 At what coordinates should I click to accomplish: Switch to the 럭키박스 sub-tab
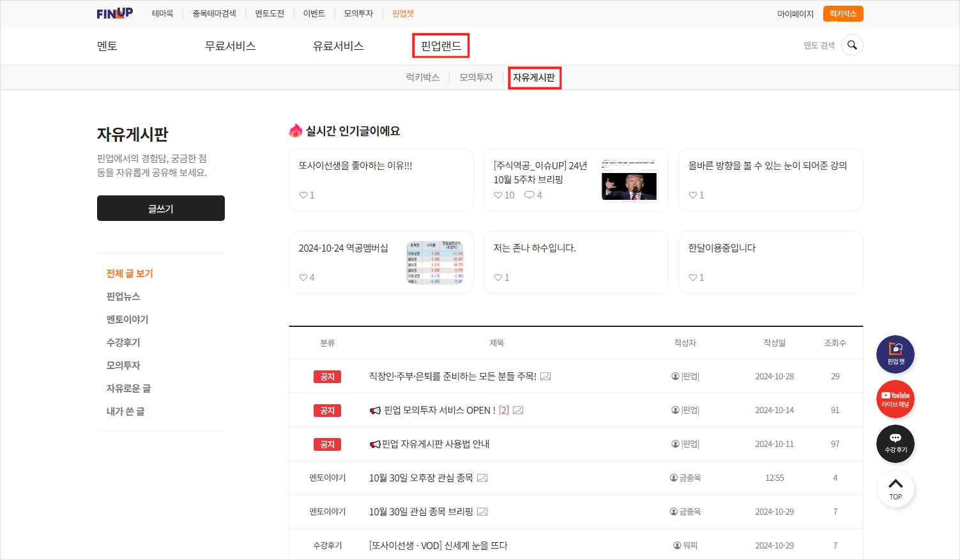tap(423, 77)
